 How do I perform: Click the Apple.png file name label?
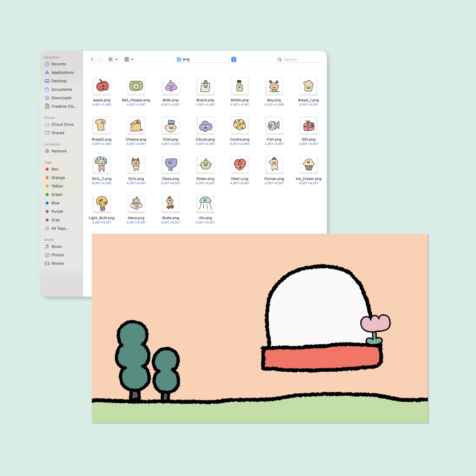click(x=102, y=100)
